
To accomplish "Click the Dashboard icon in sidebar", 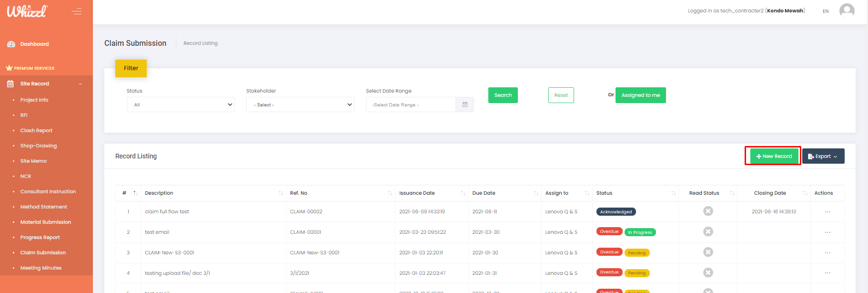I will coord(11,44).
